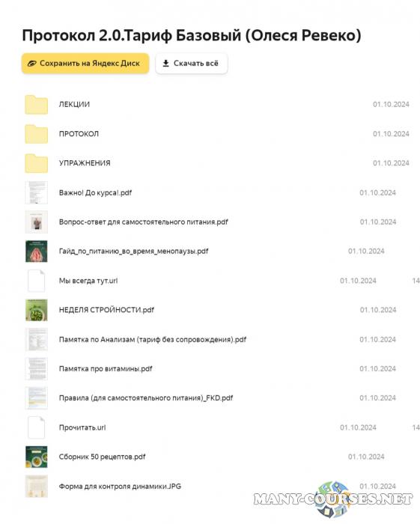Screen dimensions: 420x524
Task: Download everything with Скачать всё button
Action: pos(192,63)
